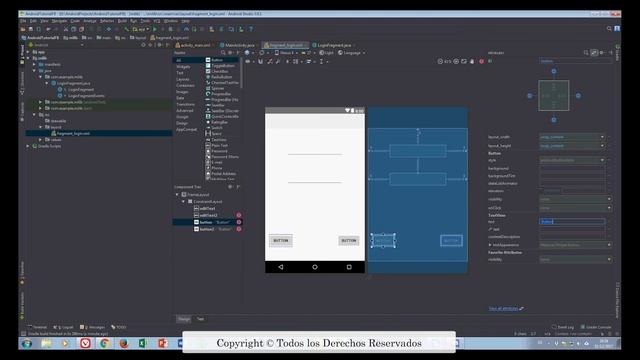The width and height of the screenshot is (640, 360).
Task: Click the Search Everywhere magnifier icon
Action: 609,29
